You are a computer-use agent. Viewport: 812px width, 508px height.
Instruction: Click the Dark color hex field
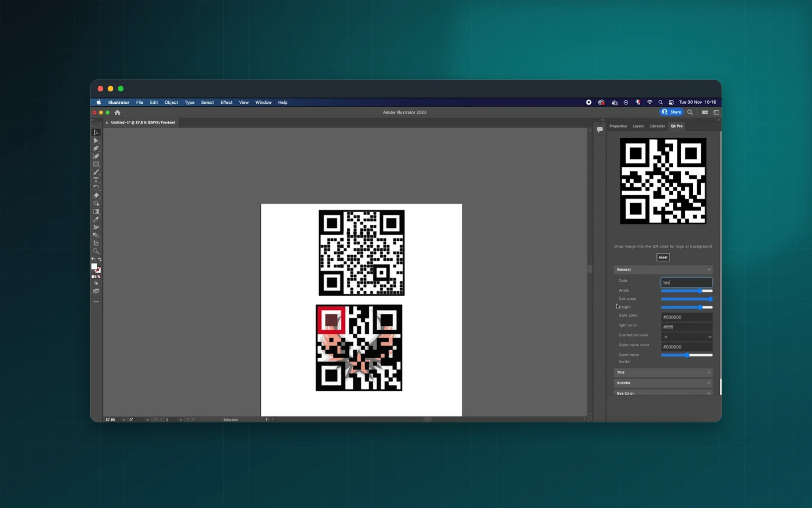point(686,317)
